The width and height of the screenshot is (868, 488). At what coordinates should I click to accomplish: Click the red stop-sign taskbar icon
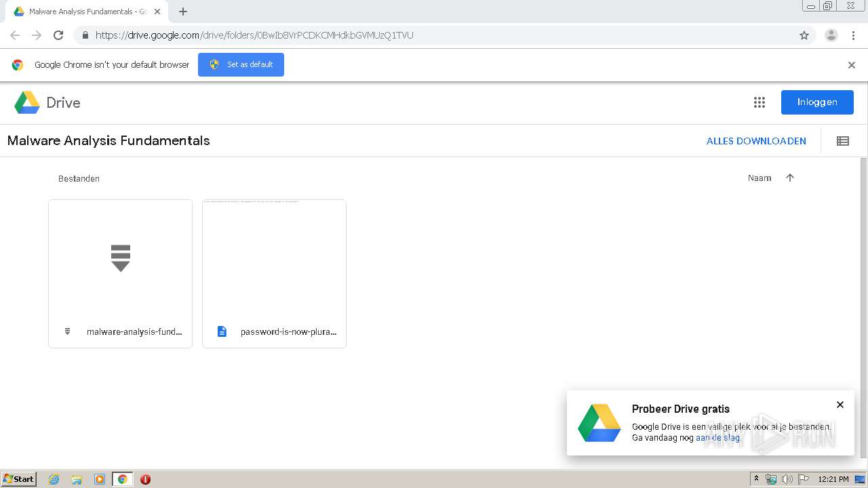(x=145, y=479)
